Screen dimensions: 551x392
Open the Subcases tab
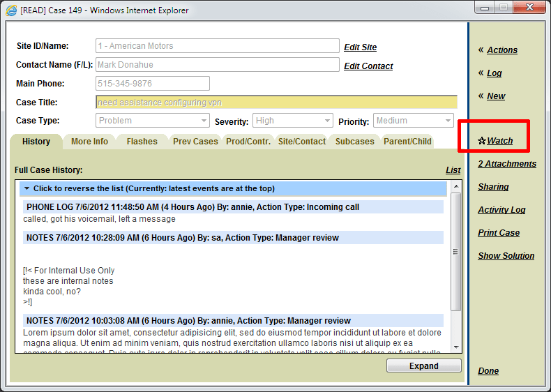[x=354, y=142]
